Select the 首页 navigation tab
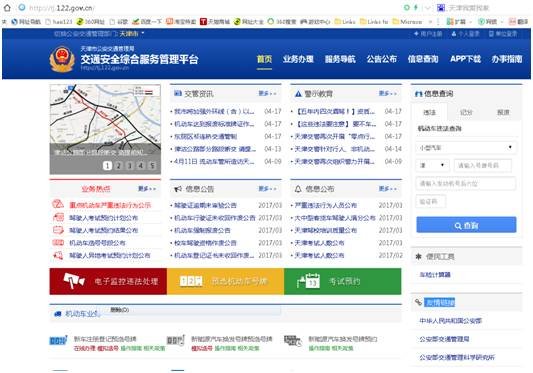This screenshot has height=373, width=533. [x=264, y=59]
